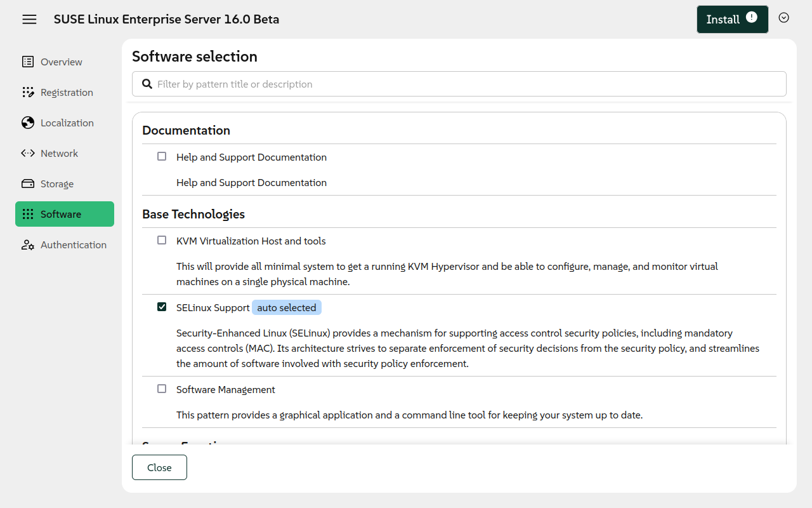Viewport: 812px width, 508px height.
Task: Check KVM Virtualization Host and tools
Action: click(162, 240)
